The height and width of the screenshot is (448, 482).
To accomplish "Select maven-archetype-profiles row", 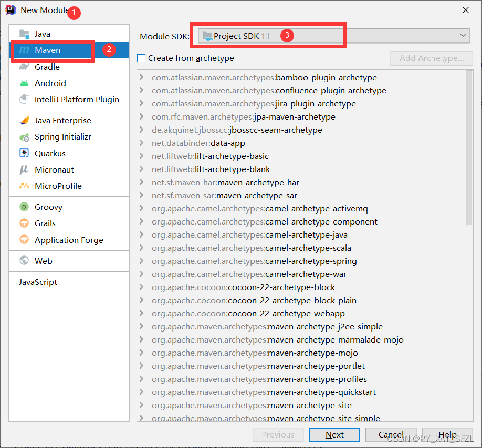I will tap(301, 379).
